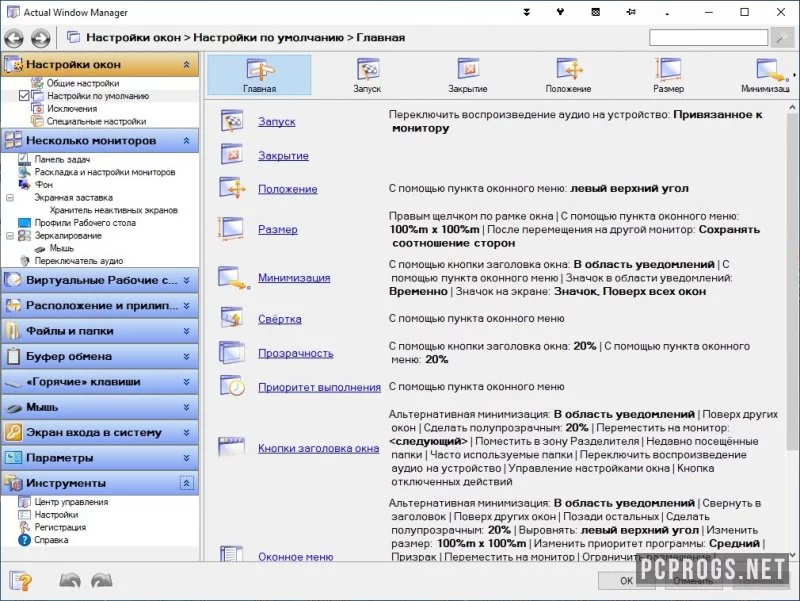Image resolution: width=800 pixels, height=601 pixels.
Task: Switch to the Главная tab
Action: click(259, 75)
